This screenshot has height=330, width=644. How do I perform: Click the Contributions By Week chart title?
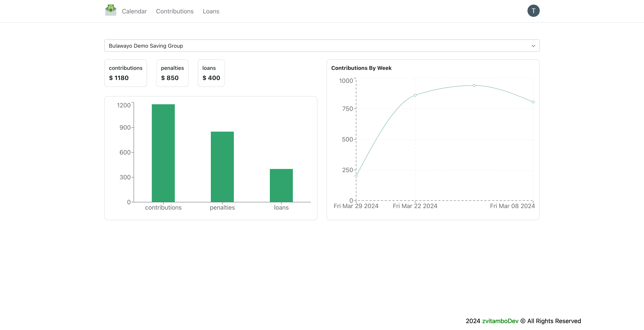[361, 68]
